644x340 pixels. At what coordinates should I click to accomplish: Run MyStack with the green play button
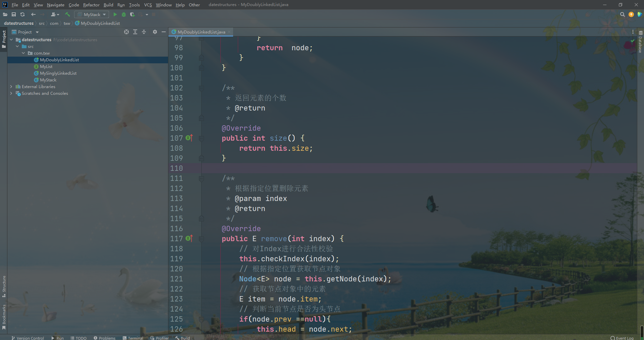[x=115, y=14]
